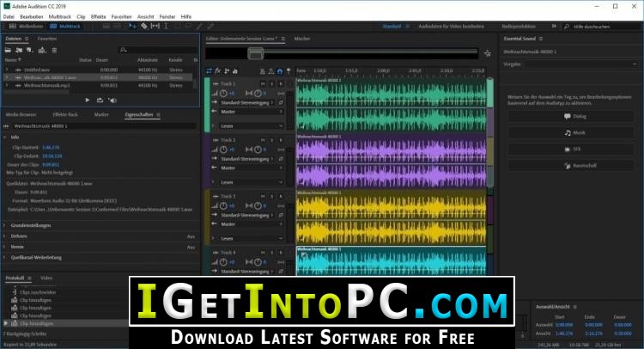Open the Lesen automation dropdown on Track 1

click(x=252, y=126)
